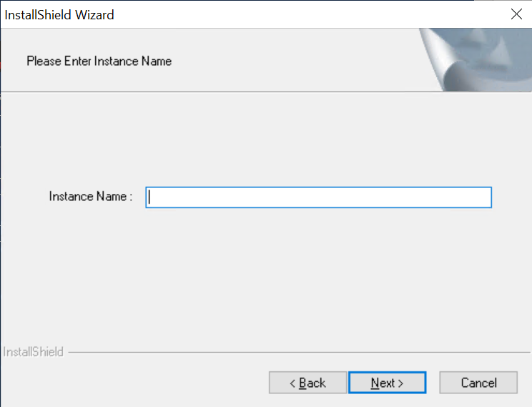Click the InstallShield Wizard title text

[59, 15]
